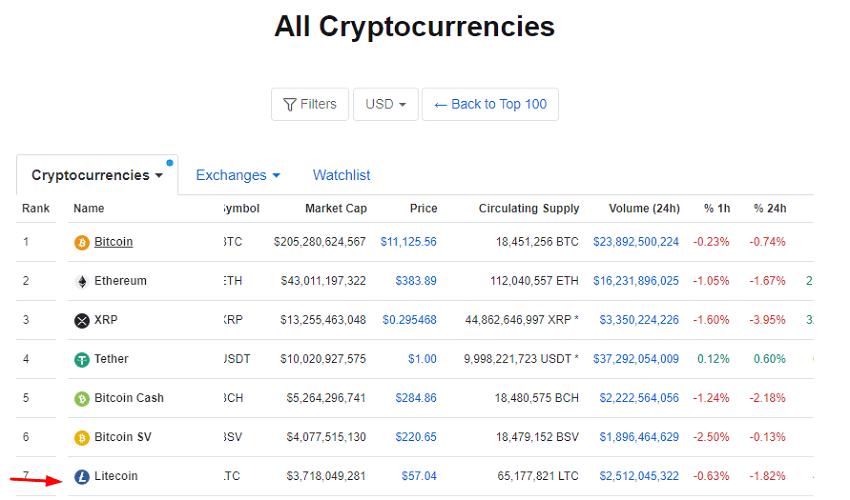This screenshot has width=850, height=500.
Task: Sort by Circulating Supply column header
Action: click(529, 208)
